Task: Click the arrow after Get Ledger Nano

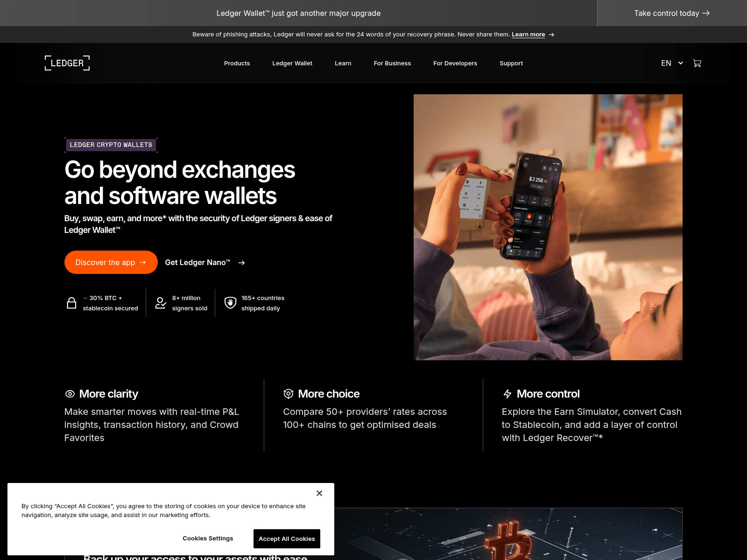Action: (241, 263)
